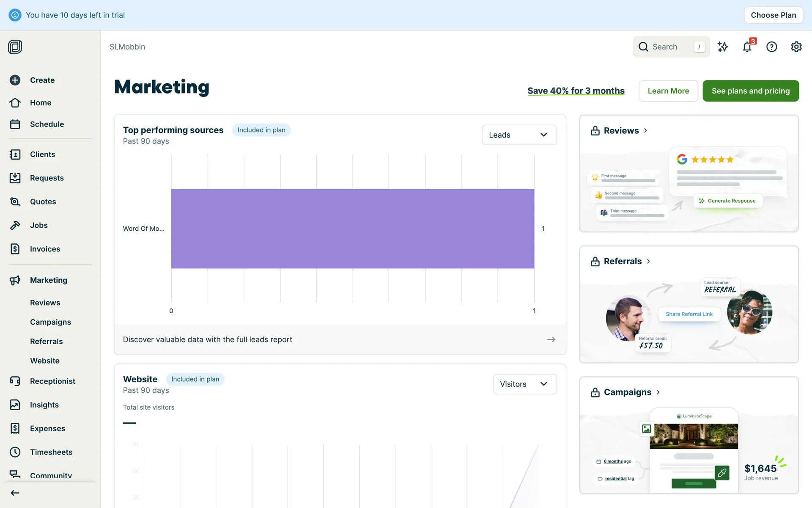Select Campaigns in the Marketing submenu
Image resolution: width=812 pixels, height=508 pixels.
point(50,322)
